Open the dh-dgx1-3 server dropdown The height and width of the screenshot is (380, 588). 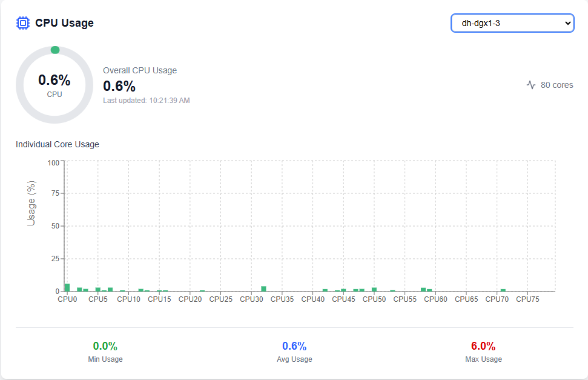point(512,23)
